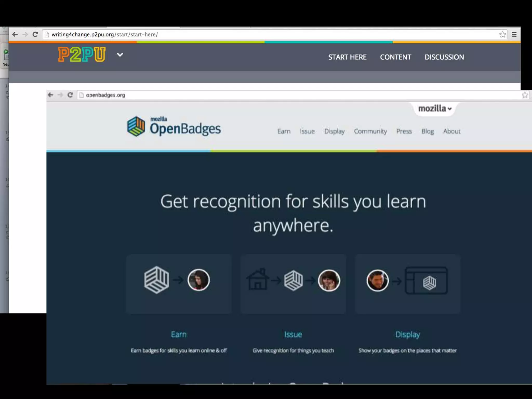The image size is (532, 399).
Task: Open the Community nav link
Action: pos(370,131)
